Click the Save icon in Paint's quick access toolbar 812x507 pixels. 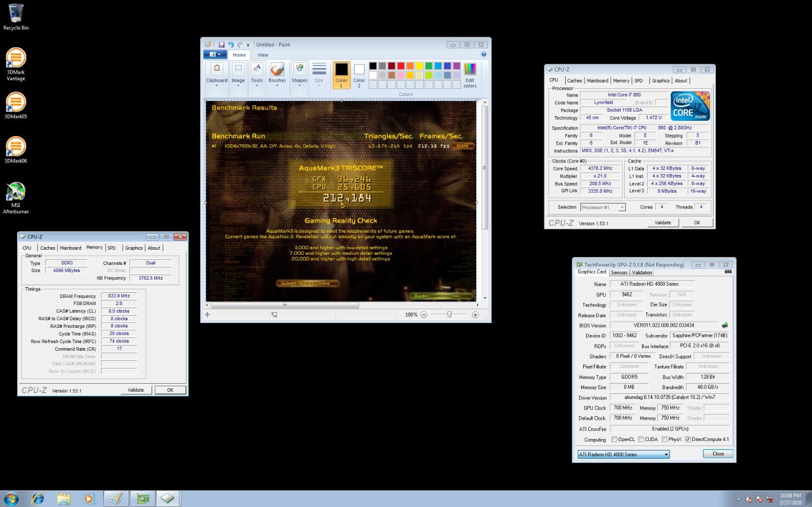click(x=221, y=45)
